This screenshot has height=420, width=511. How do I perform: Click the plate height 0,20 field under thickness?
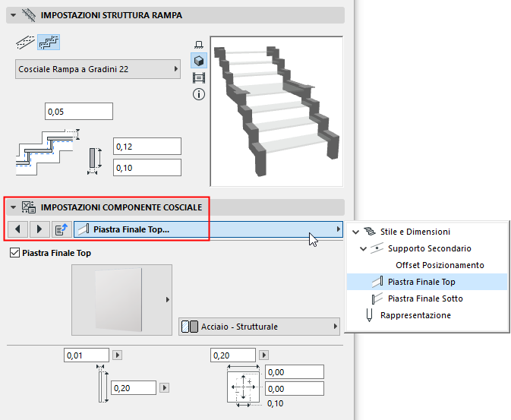(x=134, y=388)
